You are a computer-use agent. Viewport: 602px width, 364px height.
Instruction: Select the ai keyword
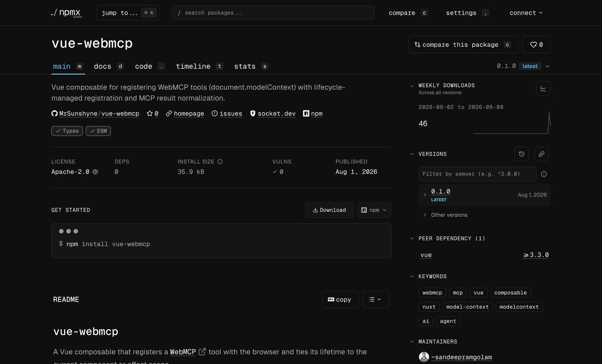tap(426, 321)
